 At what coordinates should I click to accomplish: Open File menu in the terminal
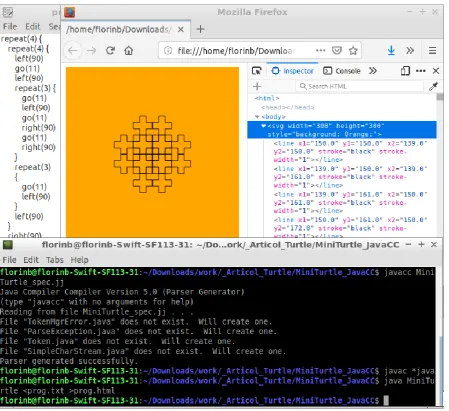(x=9, y=260)
